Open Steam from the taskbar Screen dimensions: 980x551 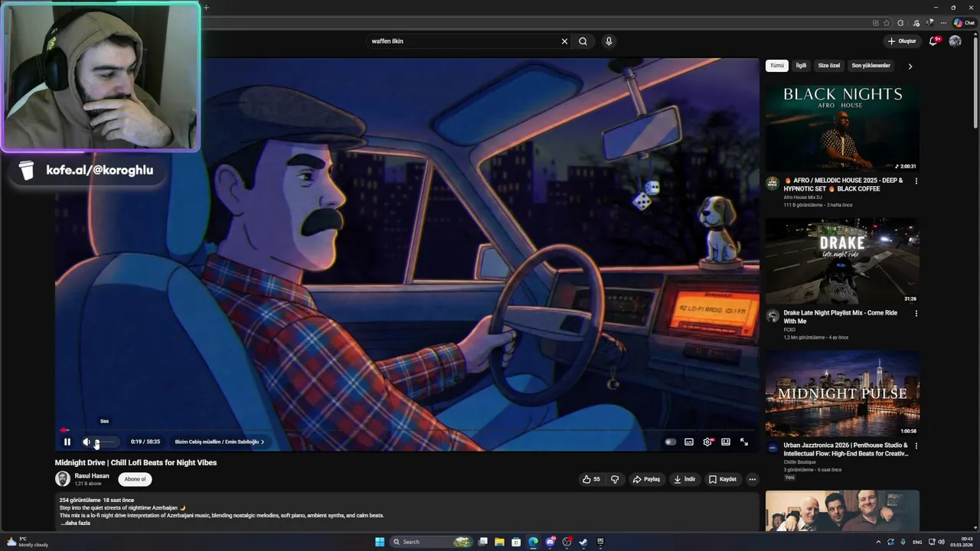583,542
